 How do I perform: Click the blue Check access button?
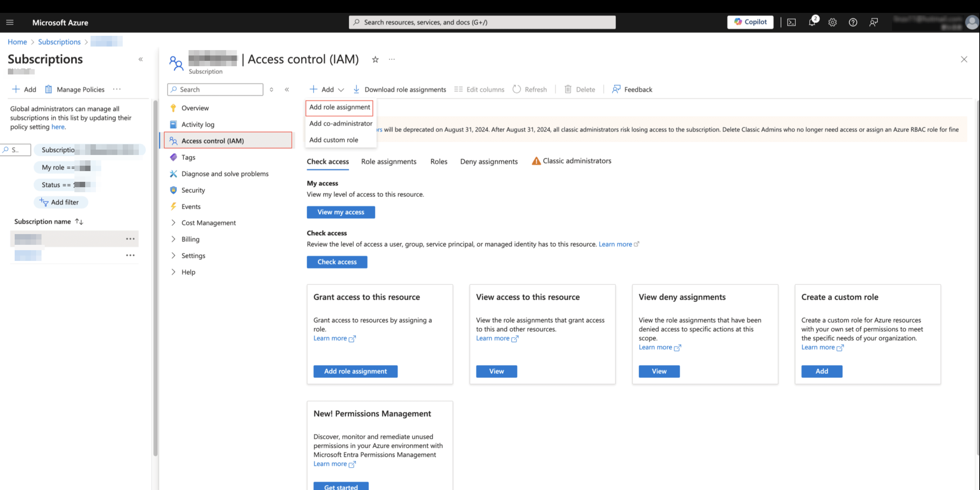(337, 262)
